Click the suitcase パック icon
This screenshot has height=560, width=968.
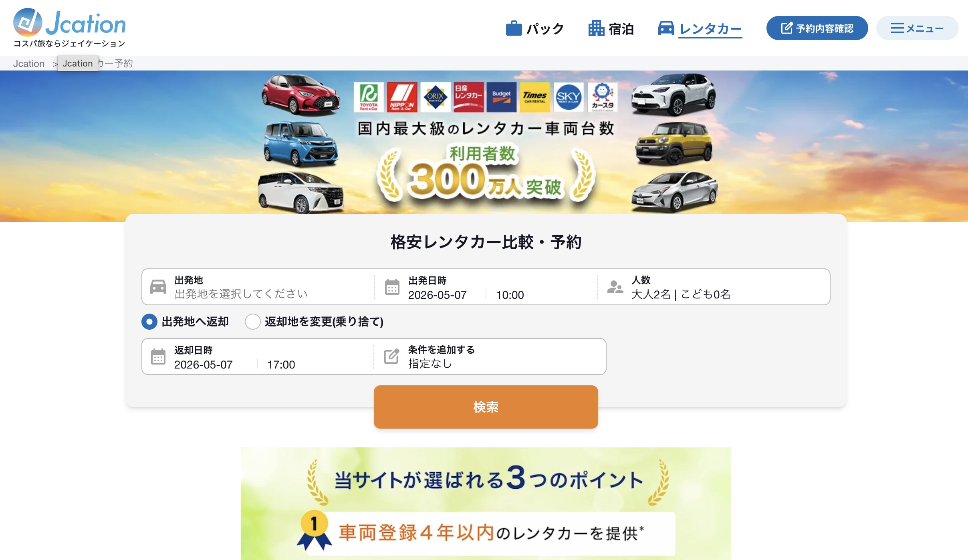(514, 28)
